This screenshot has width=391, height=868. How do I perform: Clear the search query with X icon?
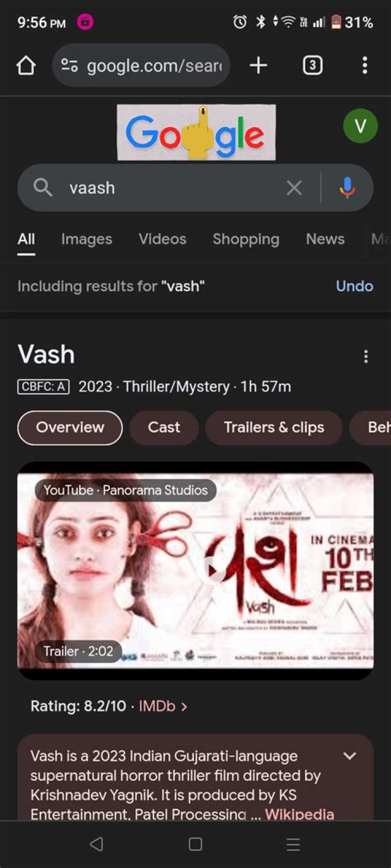(294, 188)
